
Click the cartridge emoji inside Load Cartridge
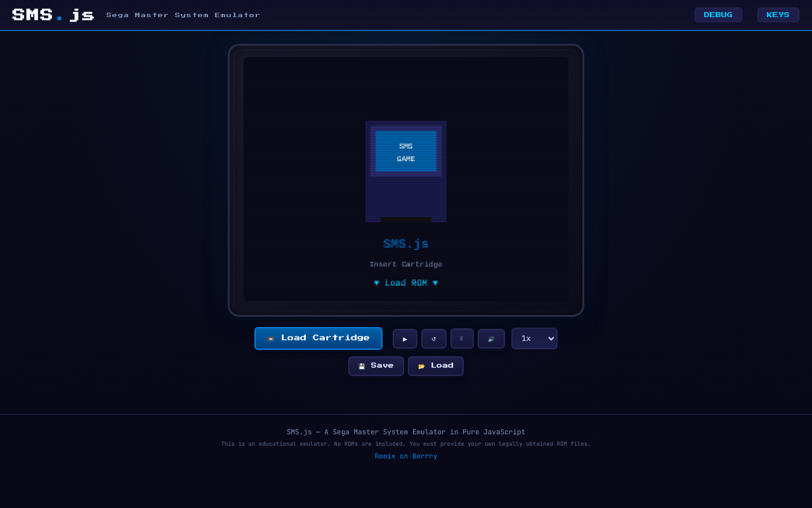pyautogui.click(x=271, y=338)
